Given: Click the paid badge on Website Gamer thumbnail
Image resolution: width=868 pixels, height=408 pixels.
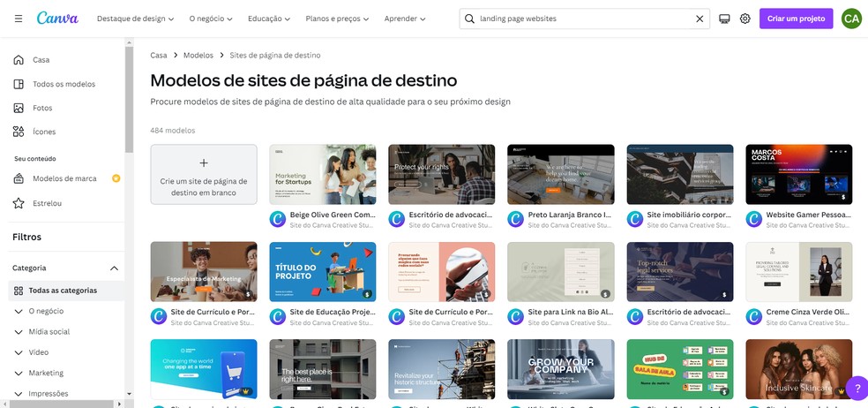Looking at the screenshot, I should (843, 197).
